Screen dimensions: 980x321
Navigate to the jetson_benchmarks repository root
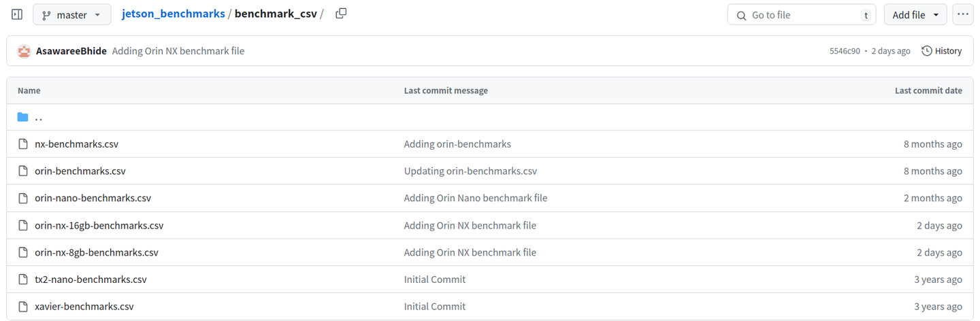173,14
